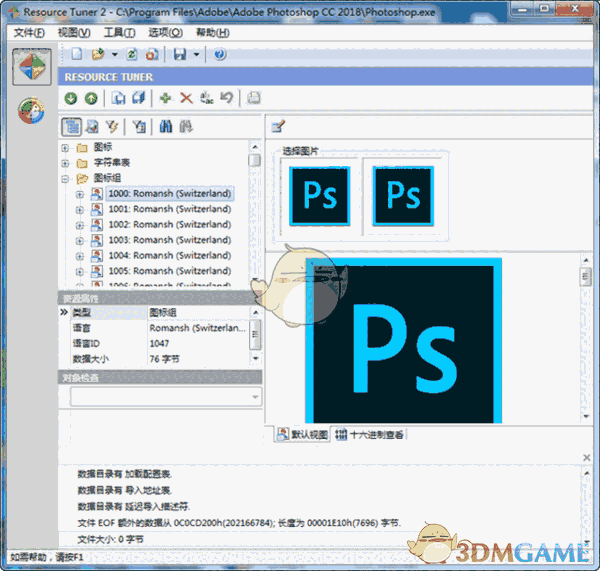600x571 pixels.
Task: Click the Open file folder icon
Action: (x=98, y=54)
